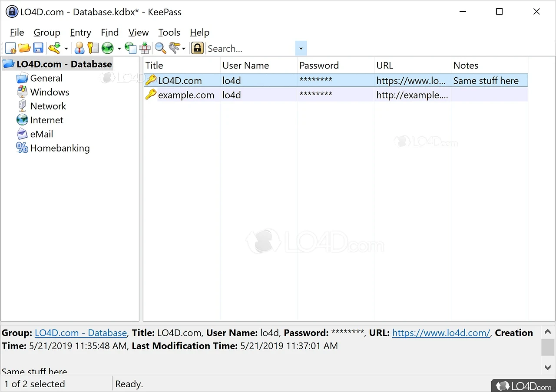Image resolution: width=556 pixels, height=392 pixels.
Task: Select the example.com entry
Action: (x=185, y=95)
